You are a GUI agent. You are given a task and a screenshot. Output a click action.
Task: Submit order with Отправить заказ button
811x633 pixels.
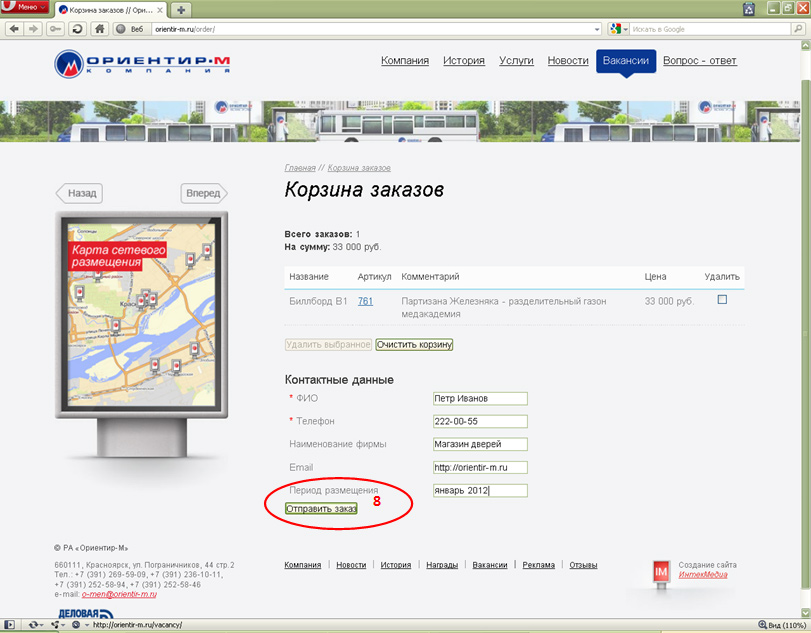pyautogui.click(x=321, y=509)
